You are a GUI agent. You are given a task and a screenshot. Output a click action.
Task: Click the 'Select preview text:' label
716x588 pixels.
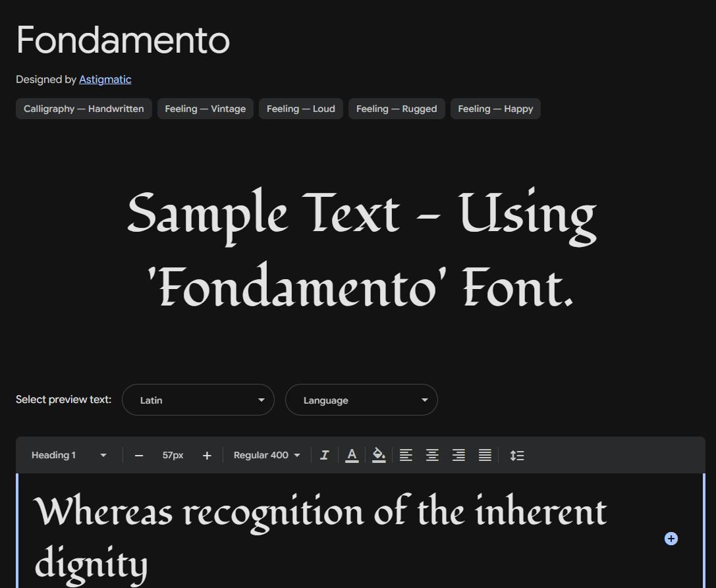coord(63,400)
